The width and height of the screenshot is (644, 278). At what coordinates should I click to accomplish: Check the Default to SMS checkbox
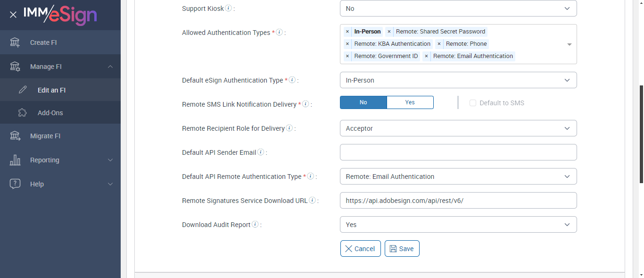point(473,103)
